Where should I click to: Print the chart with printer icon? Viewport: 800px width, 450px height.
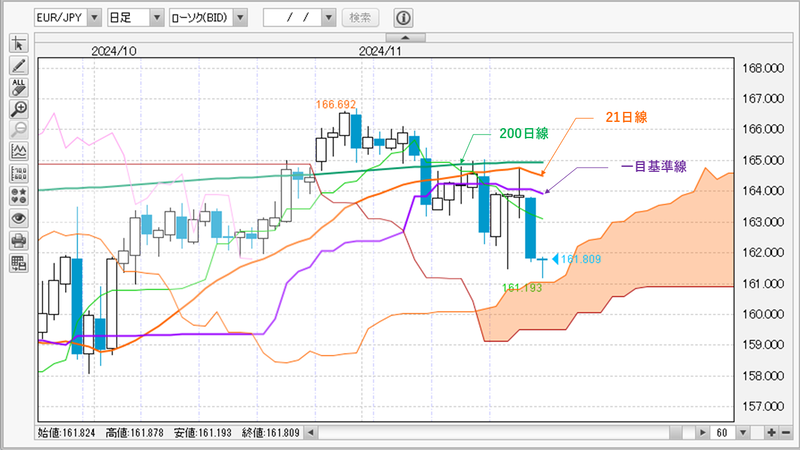coord(19,240)
